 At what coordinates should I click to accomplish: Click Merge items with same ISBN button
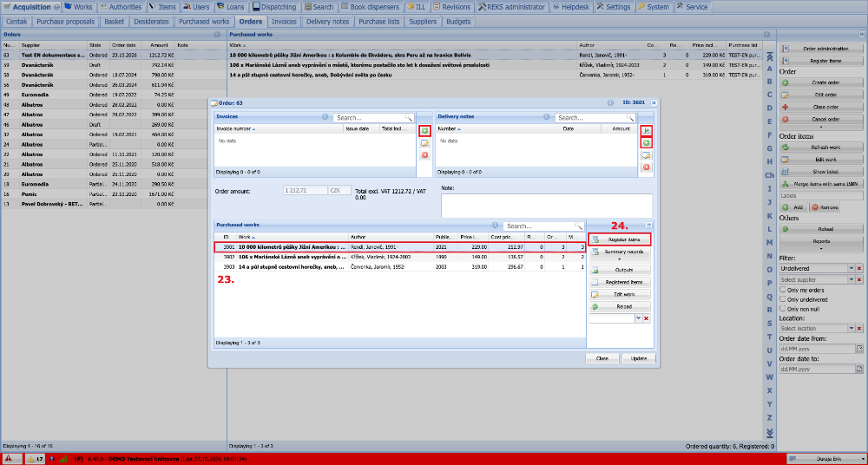tap(822, 184)
